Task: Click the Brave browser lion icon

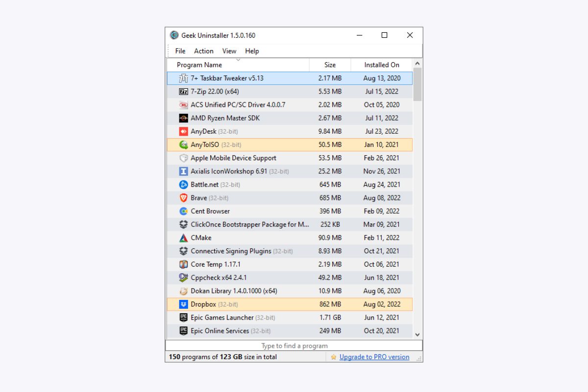Action: tap(184, 197)
